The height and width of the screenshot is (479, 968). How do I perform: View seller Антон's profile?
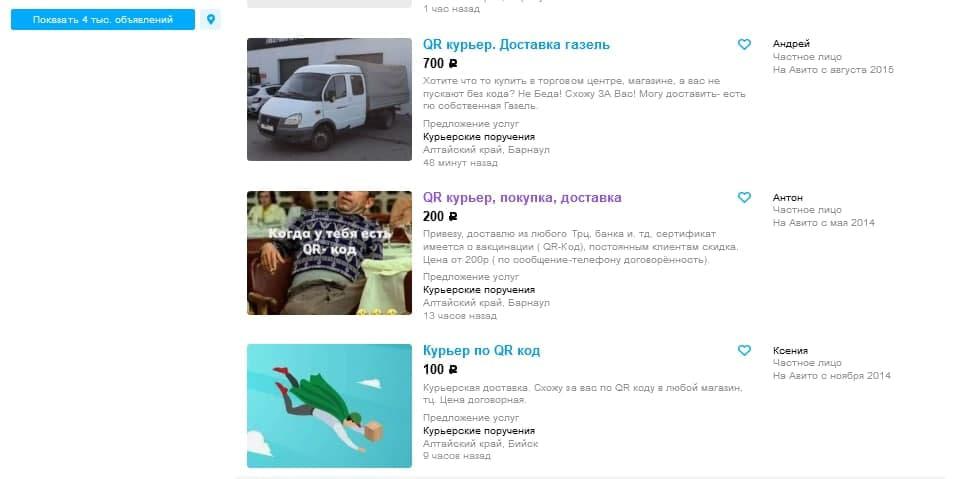(x=788, y=198)
